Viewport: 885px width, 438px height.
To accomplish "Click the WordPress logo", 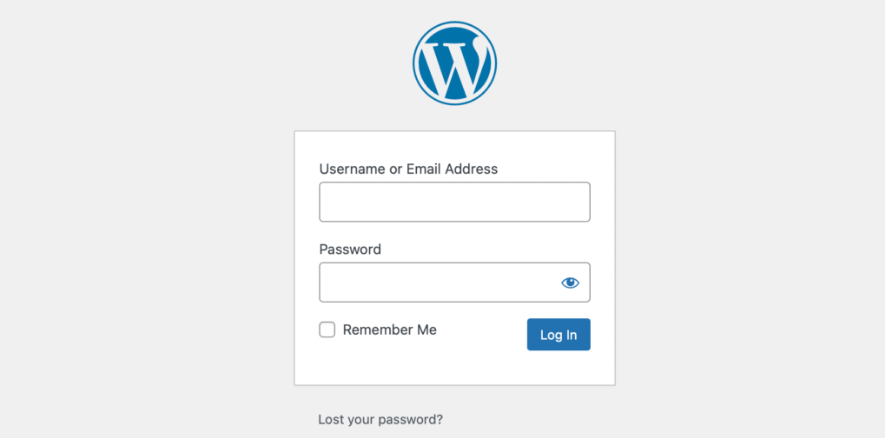I will pos(454,62).
